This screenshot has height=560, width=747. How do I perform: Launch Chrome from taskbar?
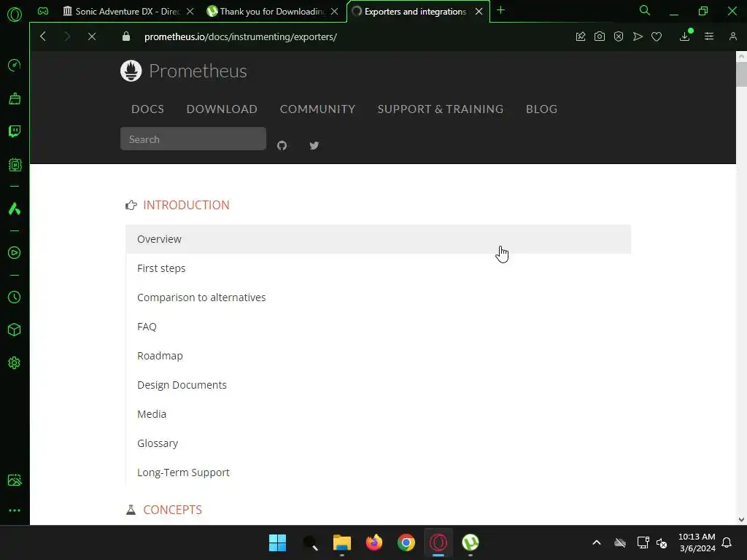(x=406, y=542)
